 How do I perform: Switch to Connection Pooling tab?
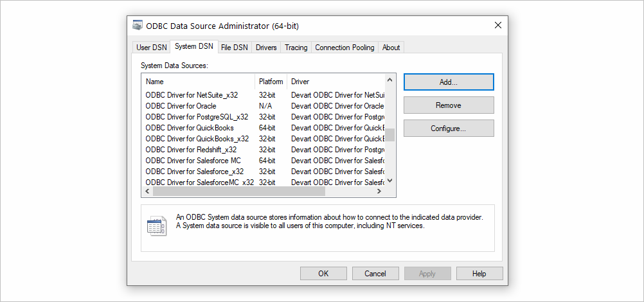coord(344,48)
